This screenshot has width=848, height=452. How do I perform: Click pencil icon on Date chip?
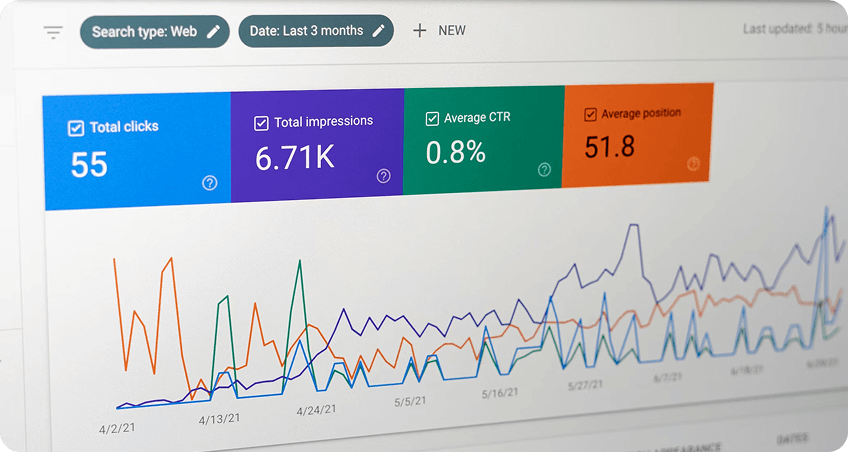378,31
